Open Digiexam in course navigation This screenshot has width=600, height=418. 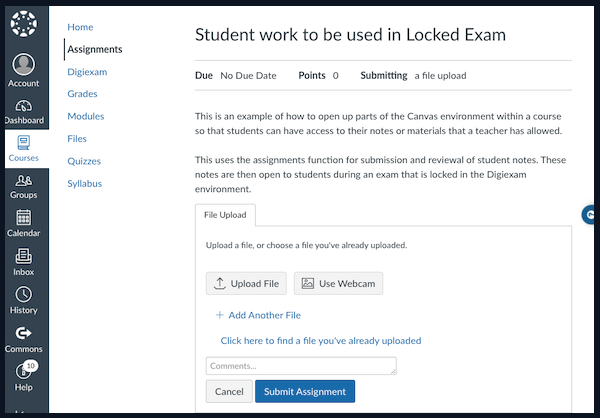pos(87,72)
